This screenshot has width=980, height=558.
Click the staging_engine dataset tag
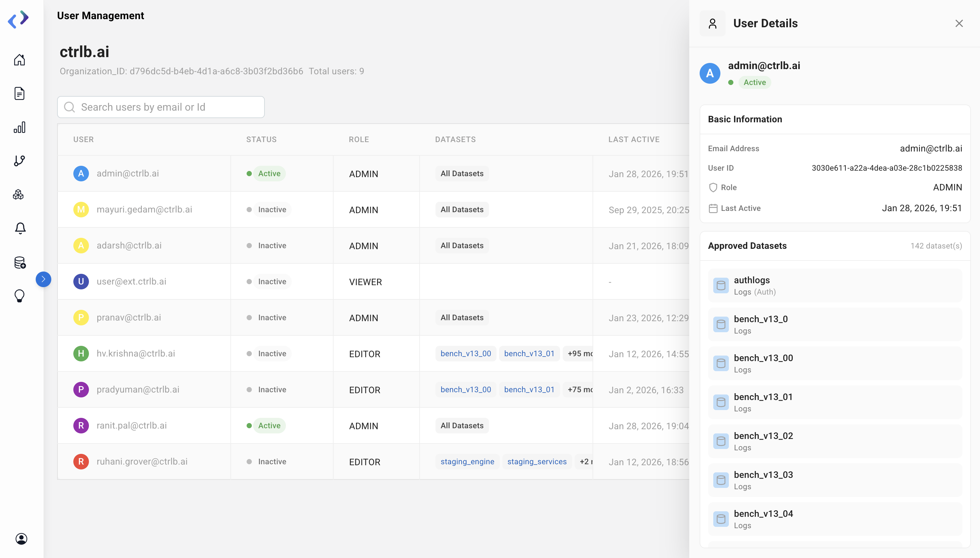467,461
